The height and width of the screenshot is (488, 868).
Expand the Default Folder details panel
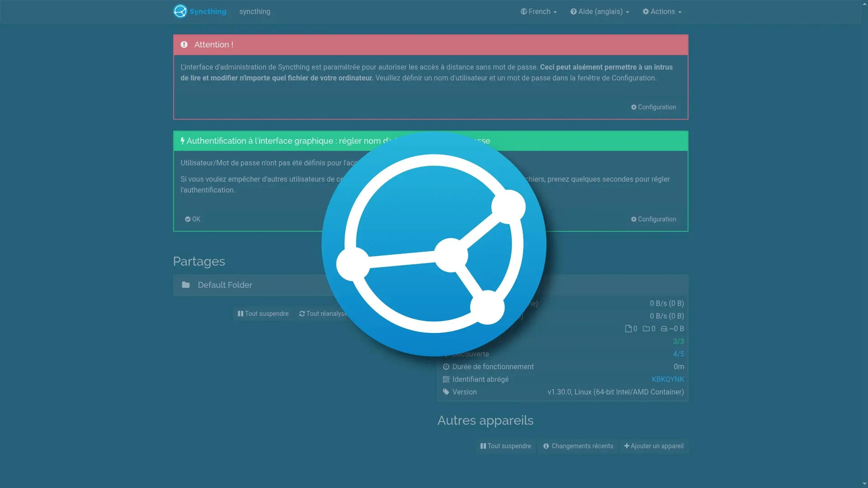[x=225, y=285]
